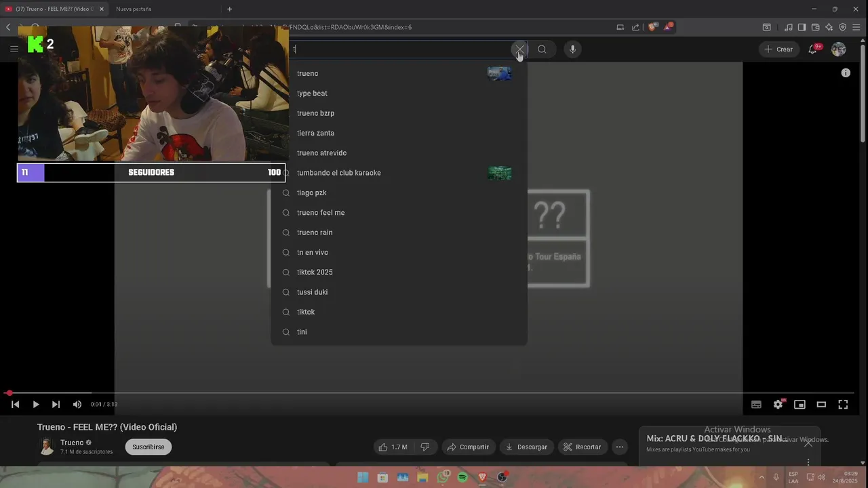Open the notifications bell
This screenshot has width=868, height=488.
[812, 49]
